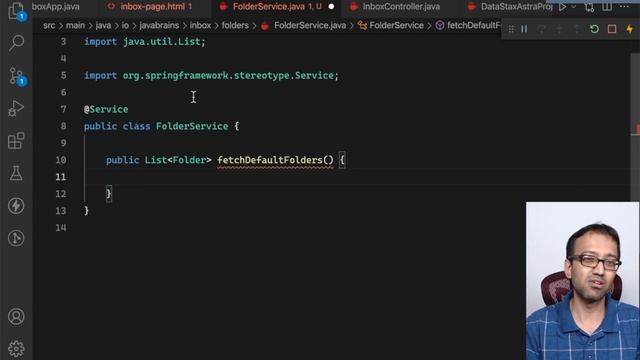This screenshot has height=360, width=640.
Task: Open the Source Control view
Action: 17,76
